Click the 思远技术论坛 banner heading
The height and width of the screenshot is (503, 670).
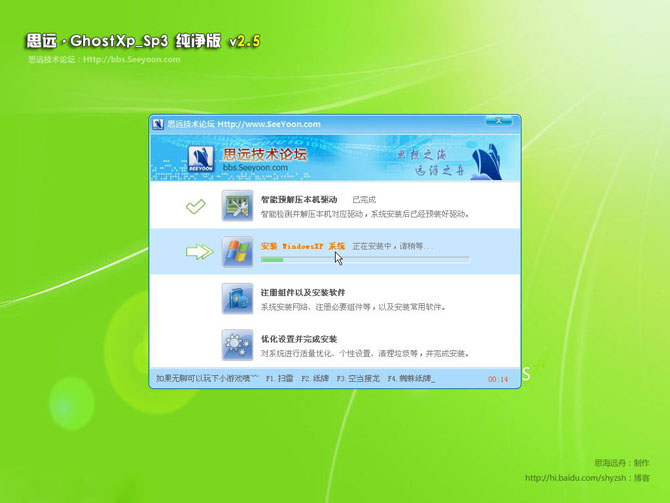265,154
